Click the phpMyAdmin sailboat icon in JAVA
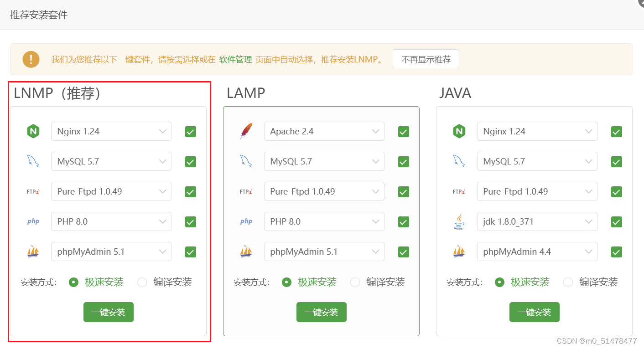The width and height of the screenshot is (644, 349). 459,251
